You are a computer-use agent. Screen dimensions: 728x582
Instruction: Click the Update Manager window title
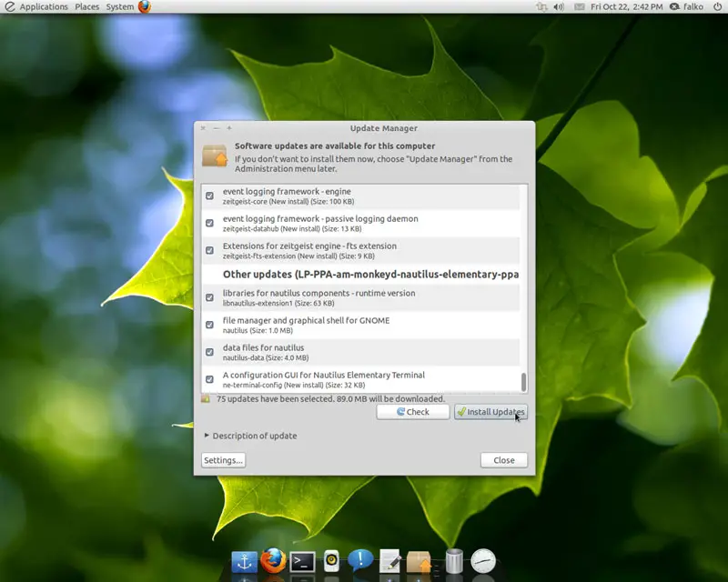383,128
